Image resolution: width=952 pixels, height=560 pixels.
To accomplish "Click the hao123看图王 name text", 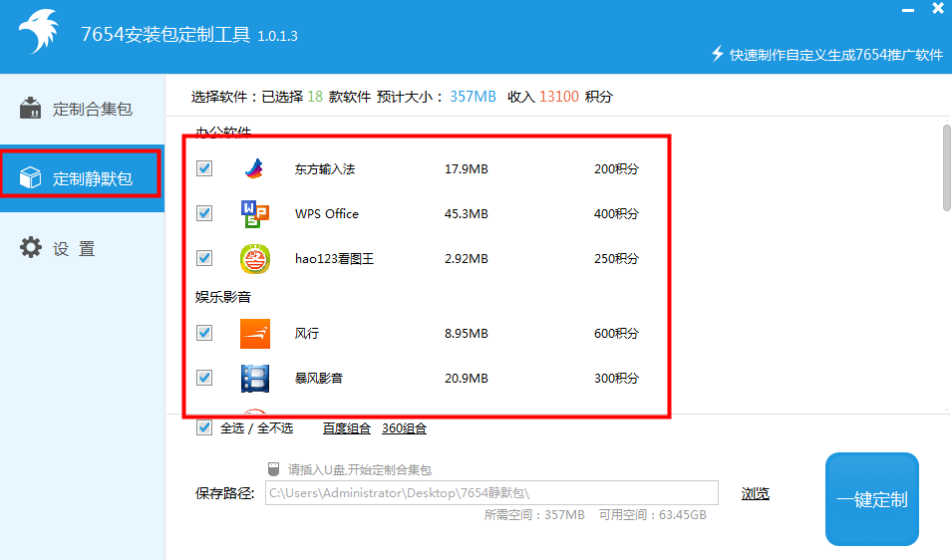I will pyautogui.click(x=335, y=258).
